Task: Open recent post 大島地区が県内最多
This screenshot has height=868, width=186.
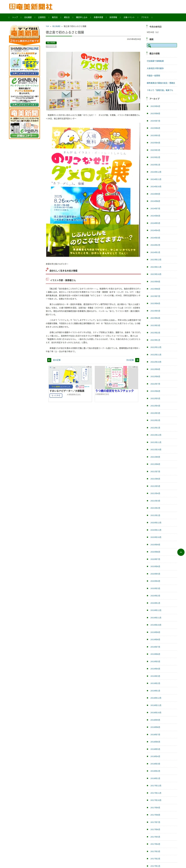Action: pyautogui.click(x=155, y=68)
